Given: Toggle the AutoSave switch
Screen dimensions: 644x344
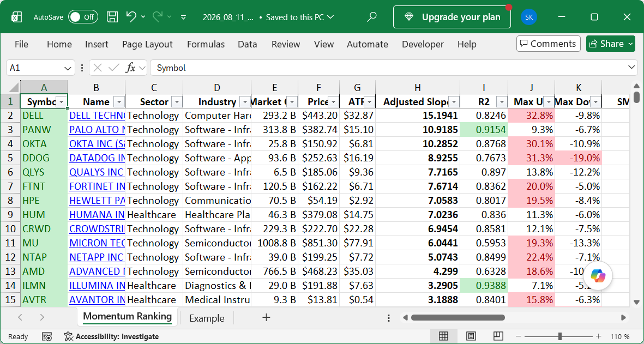Looking at the screenshot, I should coord(83,17).
